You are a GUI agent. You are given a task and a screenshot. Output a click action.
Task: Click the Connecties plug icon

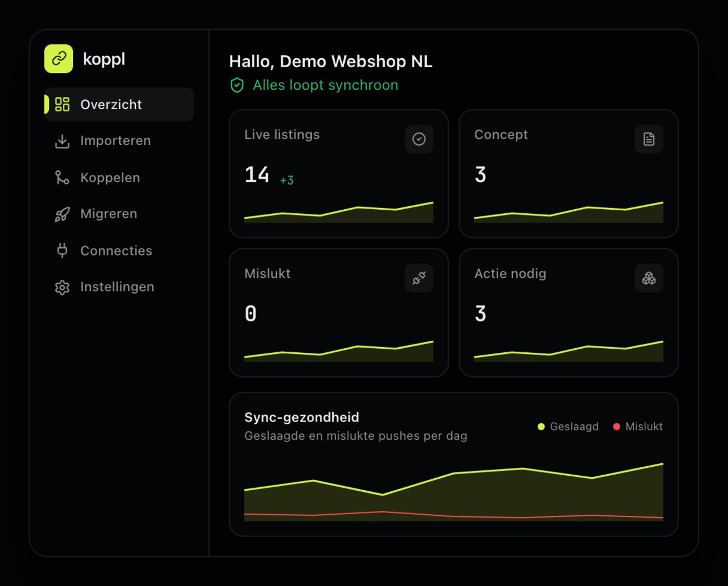(x=62, y=250)
